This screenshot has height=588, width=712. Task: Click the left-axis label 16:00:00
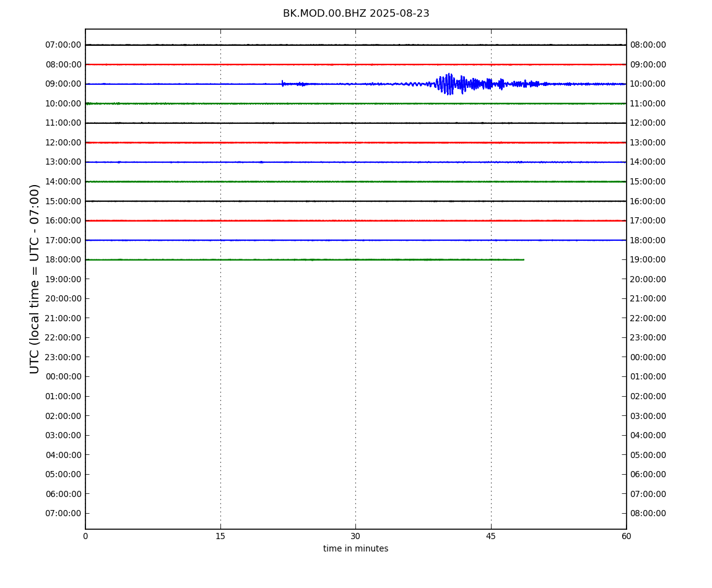[x=63, y=221]
